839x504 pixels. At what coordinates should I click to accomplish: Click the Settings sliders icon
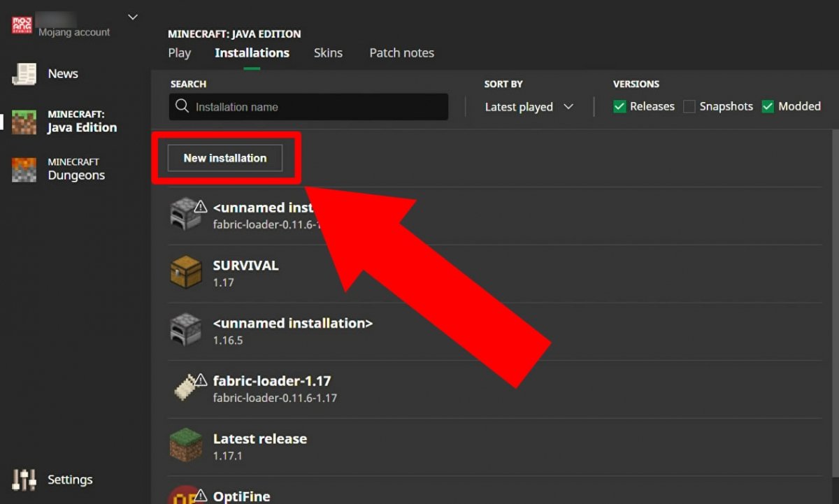click(24, 480)
